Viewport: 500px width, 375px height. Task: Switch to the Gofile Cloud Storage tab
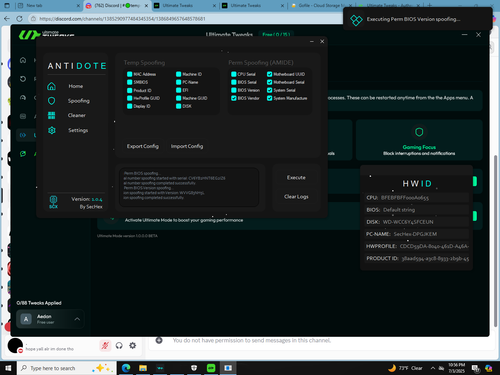point(320,6)
